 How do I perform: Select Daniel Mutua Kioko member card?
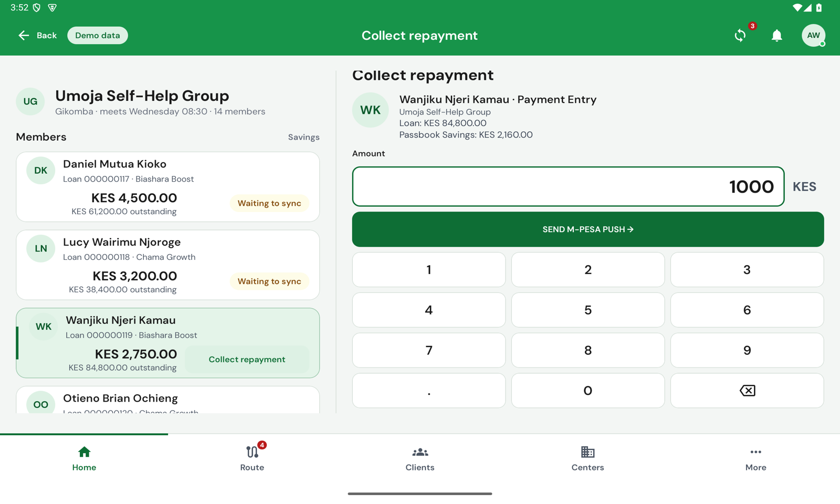click(x=167, y=186)
